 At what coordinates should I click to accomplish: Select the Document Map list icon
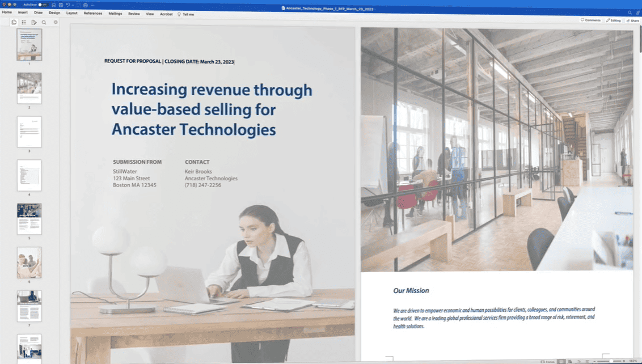24,23
